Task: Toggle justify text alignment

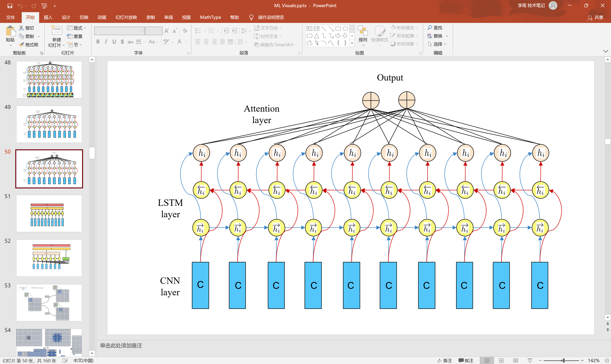Action: (x=222, y=42)
